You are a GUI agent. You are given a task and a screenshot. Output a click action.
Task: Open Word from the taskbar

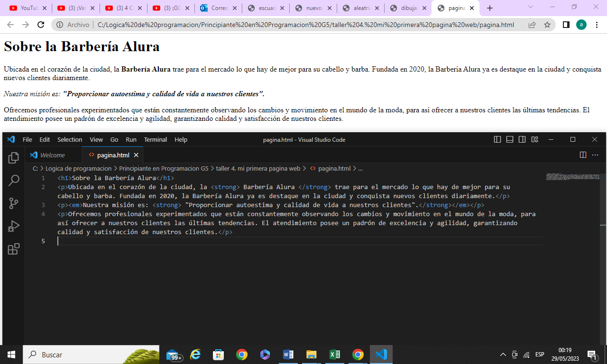288,355
